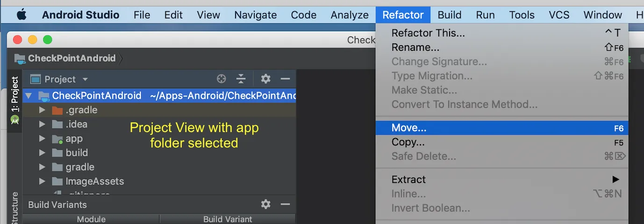Open the VCS menu
The width and height of the screenshot is (644, 224).
(x=559, y=15)
